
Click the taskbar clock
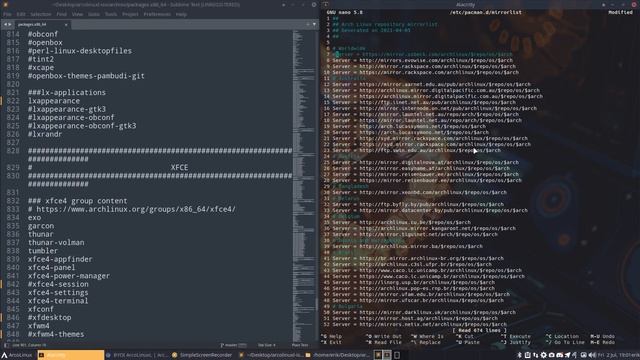[x=618, y=355]
